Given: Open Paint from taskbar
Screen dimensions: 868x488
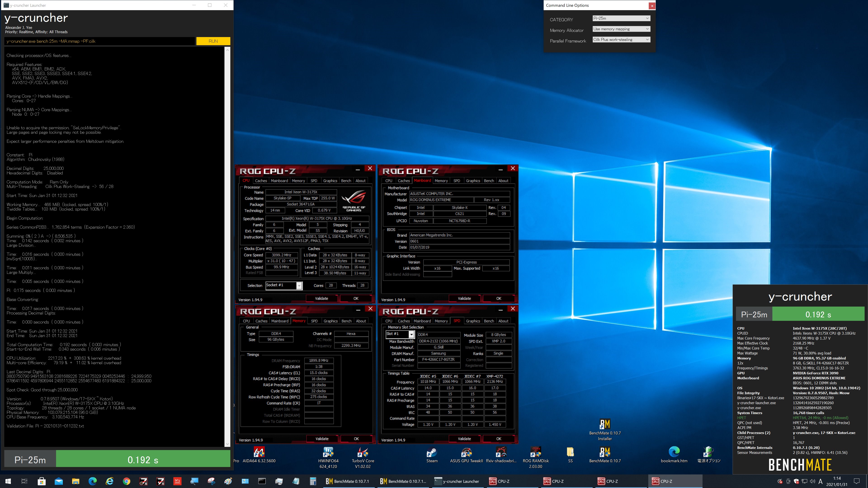Looking at the screenshot, I should point(228,481).
